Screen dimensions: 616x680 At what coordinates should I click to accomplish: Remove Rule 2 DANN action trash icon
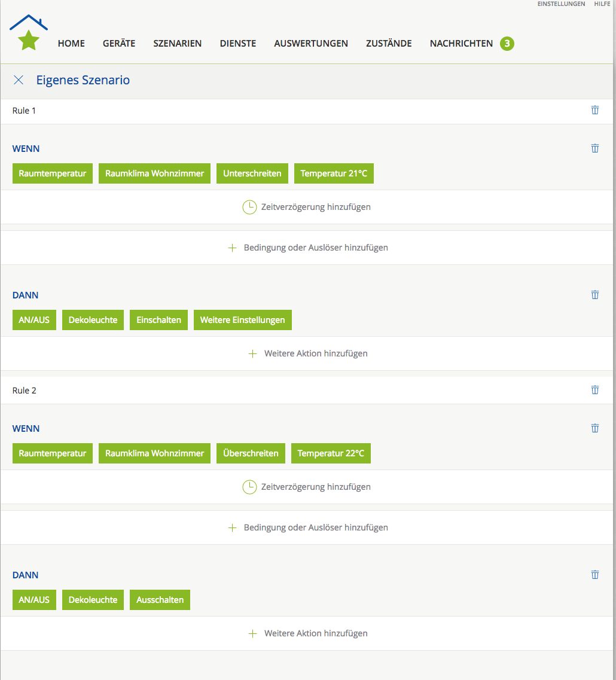pyautogui.click(x=594, y=575)
